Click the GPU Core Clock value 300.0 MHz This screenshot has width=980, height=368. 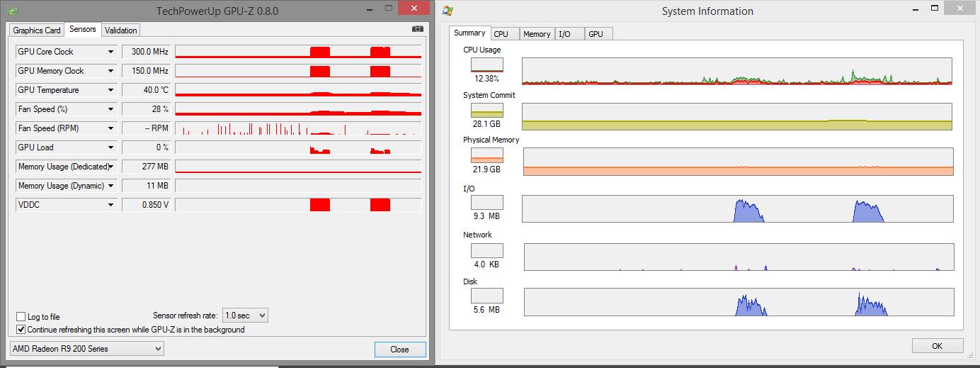pyautogui.click(x=147, y=52)
